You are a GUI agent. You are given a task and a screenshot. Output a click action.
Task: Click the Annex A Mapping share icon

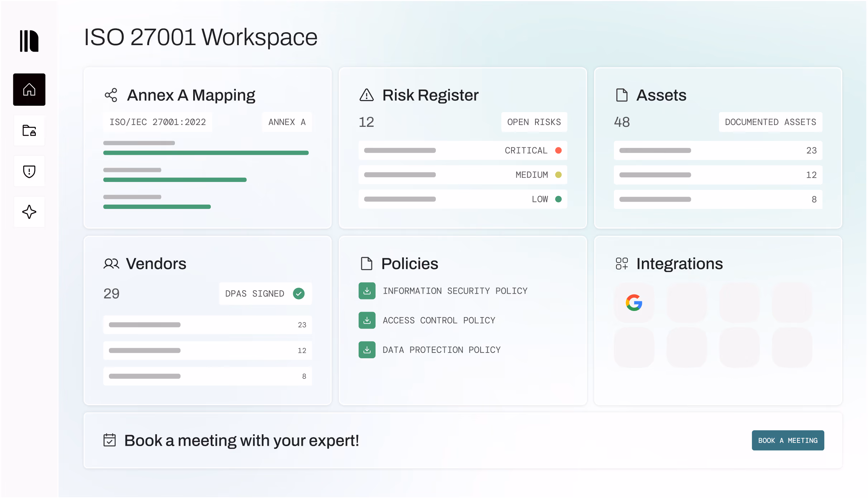coord(111,95)
